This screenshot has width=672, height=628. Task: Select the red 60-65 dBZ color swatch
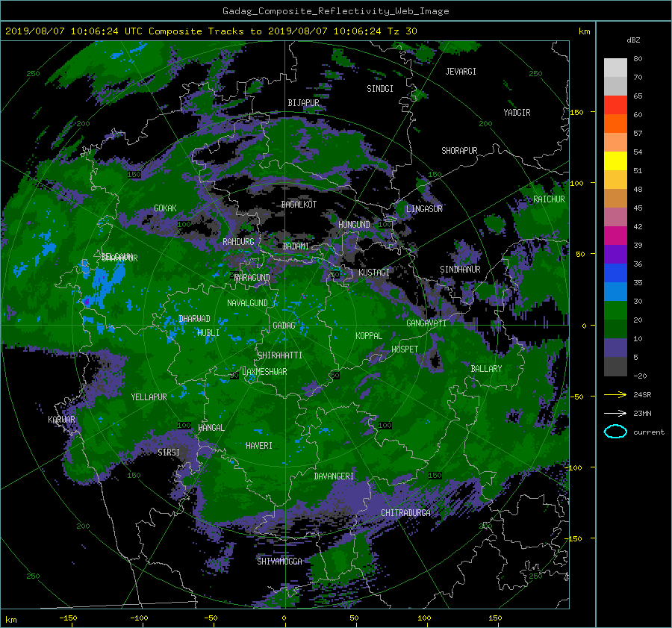coord(615,105)
